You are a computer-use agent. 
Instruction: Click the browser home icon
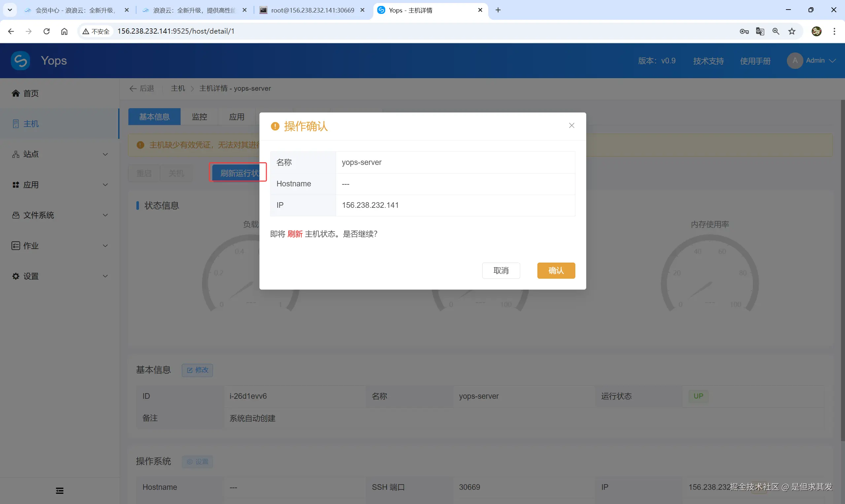[x=64, y=31]
